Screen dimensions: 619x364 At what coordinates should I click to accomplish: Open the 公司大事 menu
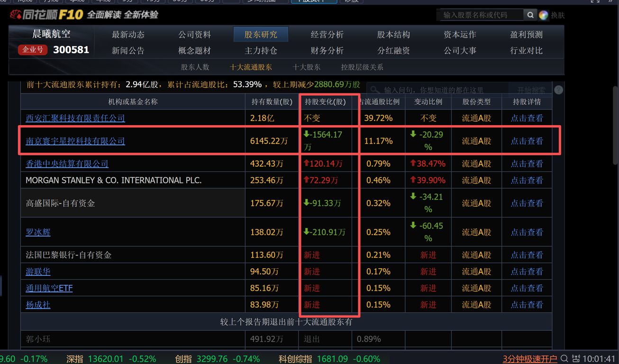(460, 50)
